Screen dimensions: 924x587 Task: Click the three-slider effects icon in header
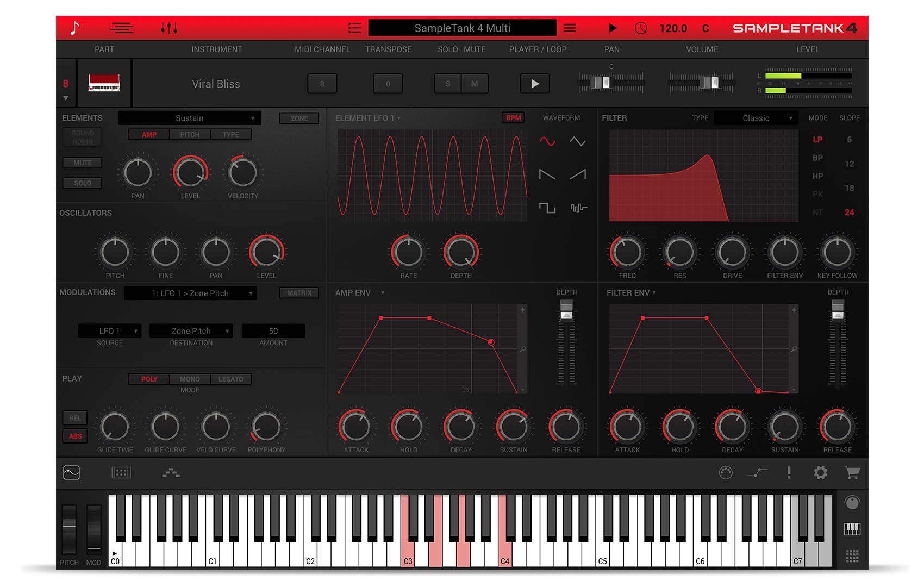169,28
